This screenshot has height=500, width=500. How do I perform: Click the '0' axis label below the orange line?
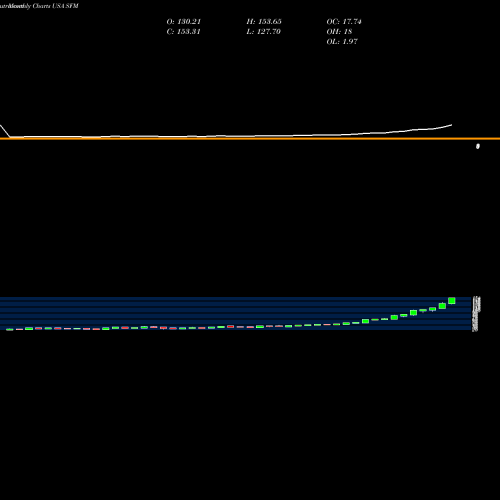point(478,146)
